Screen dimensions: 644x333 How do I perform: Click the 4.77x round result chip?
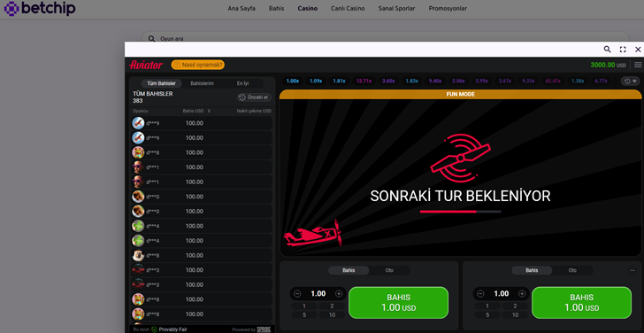point(601,81)
